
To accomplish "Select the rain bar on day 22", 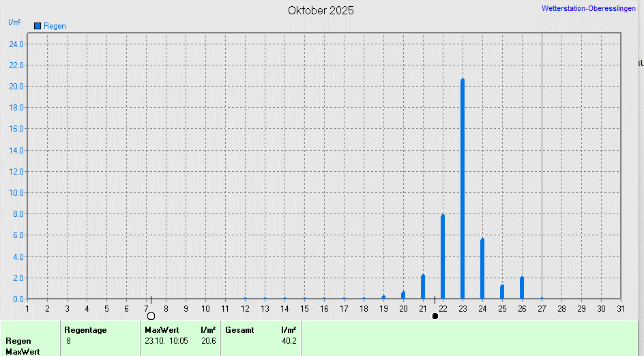I will [x=443, y=256].
